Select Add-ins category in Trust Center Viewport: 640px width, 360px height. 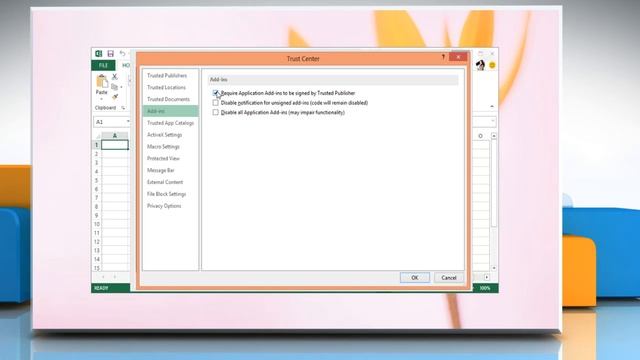point(170,111)
